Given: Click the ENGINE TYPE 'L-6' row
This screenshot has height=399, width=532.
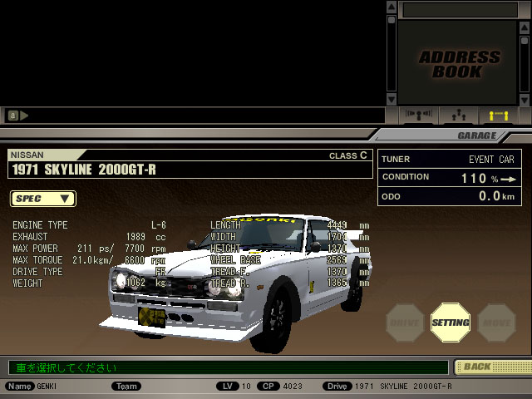Looking at the screenshot, I should coord(89,225).
